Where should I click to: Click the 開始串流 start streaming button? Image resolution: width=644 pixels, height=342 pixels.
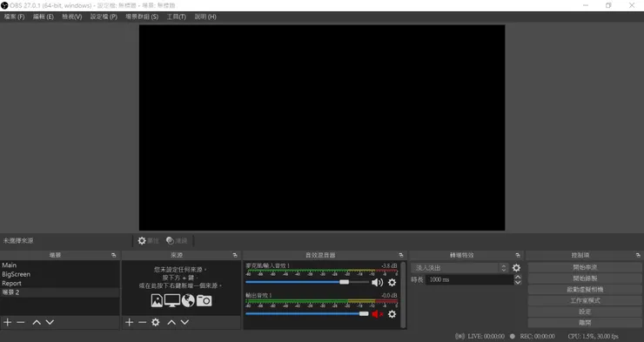click(x=585, y=267)
